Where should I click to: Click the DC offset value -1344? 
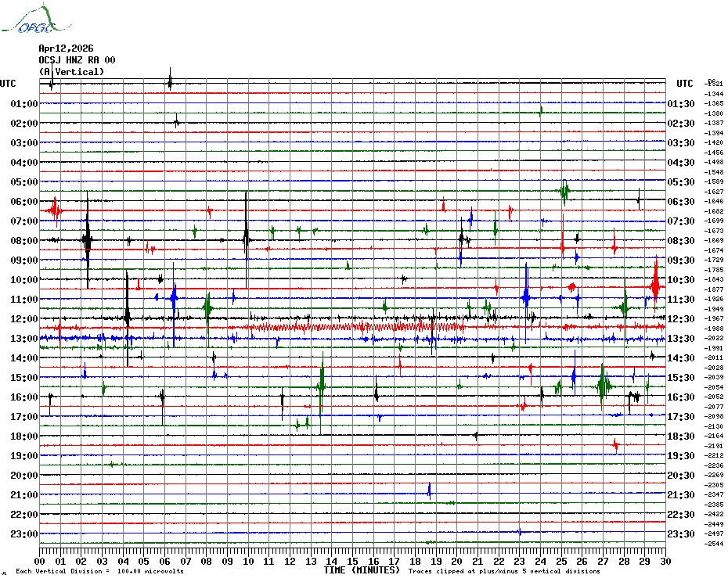[714, 94]
